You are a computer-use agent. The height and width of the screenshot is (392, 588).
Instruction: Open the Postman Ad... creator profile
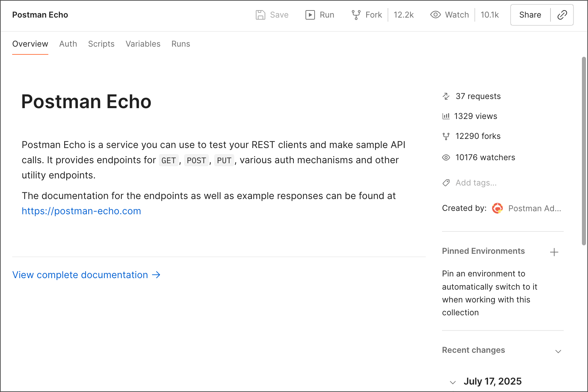(x=535, y=209)
